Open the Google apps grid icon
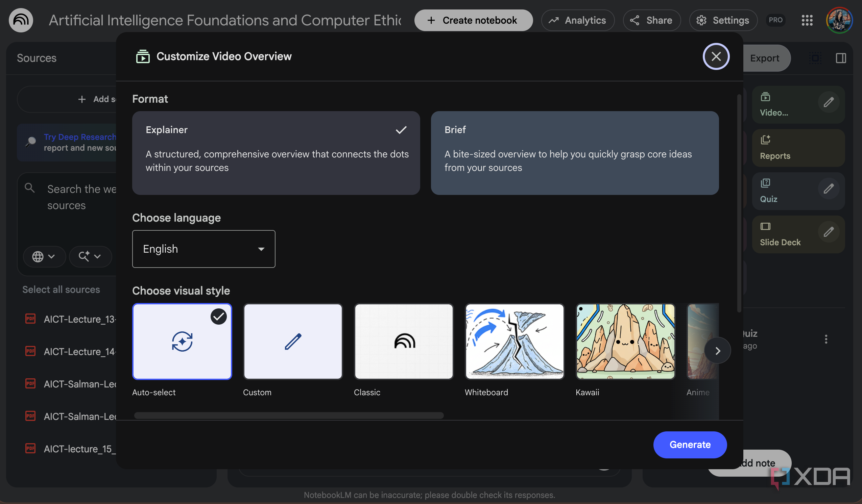Image resolution: width=862 pixels, height=504 pixels. [807, 20]
